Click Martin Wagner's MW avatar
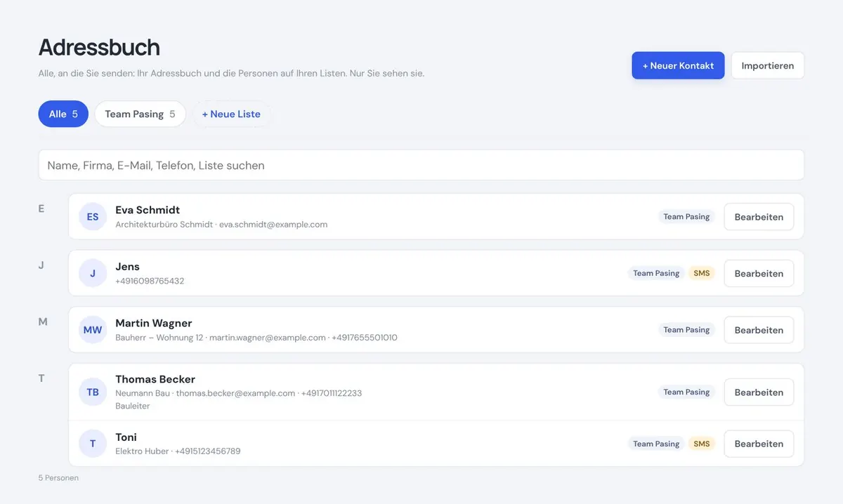Image resolution: width=843 pixels, height=504 pixels. click(93, 330)
